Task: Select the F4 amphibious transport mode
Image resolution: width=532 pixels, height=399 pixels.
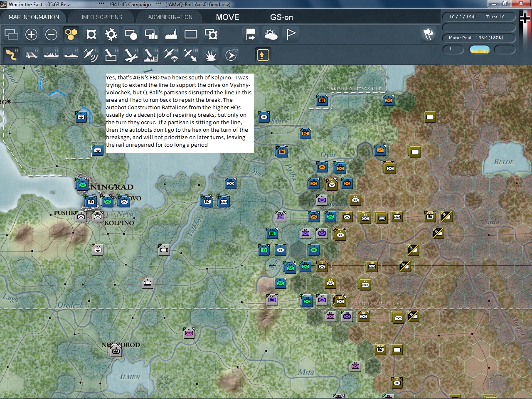Action: [x=71, y=55]
